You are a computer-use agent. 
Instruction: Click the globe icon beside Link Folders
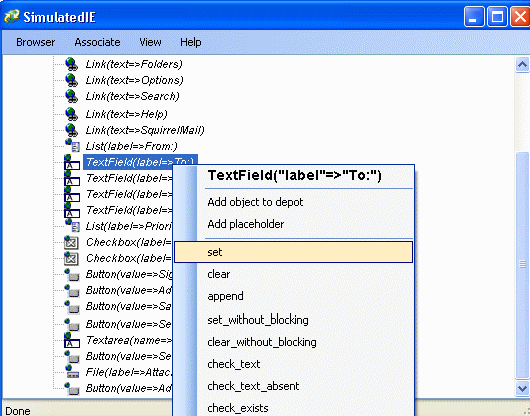[x=72, y=64]
